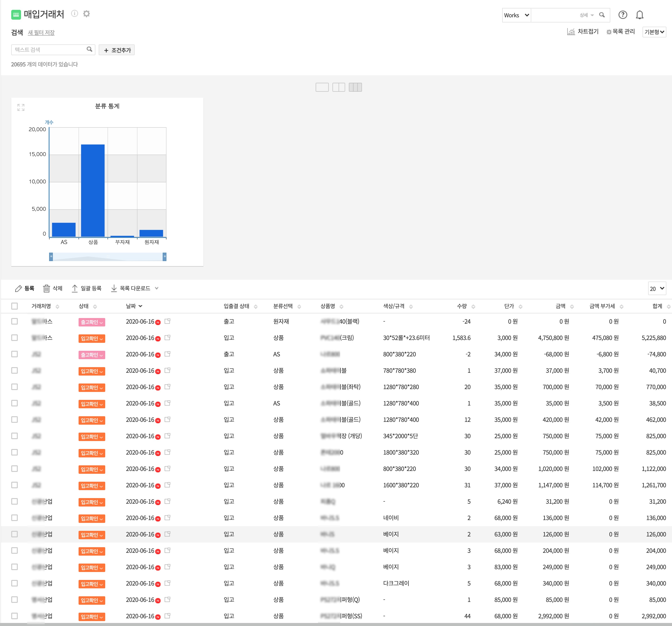The image size is (672, 626).
Task: Open notifications bell icon
Action: point(639,15)
